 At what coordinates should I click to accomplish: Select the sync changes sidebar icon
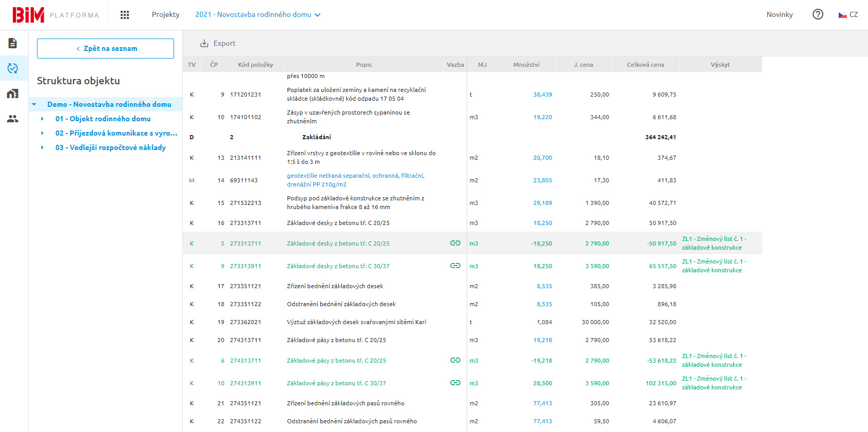click(13, 68)
